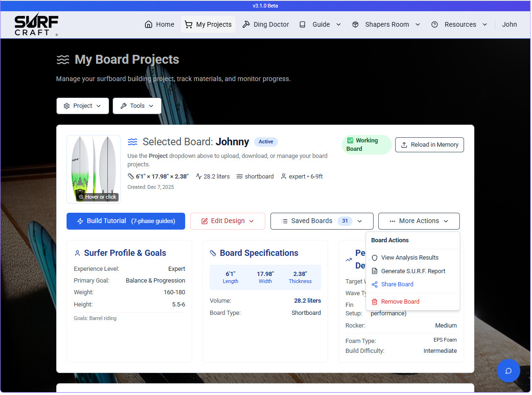
Task: Open the chat bubble icon
Action: 508,371
